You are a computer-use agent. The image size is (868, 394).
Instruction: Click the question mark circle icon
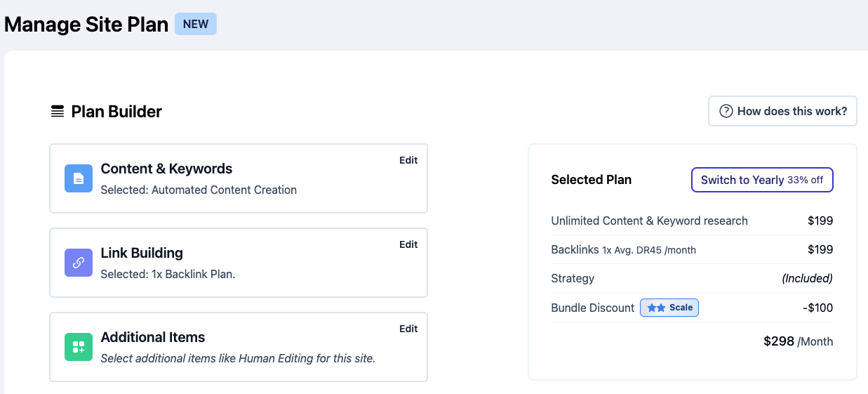pyautogui.click(x=726, y=111)
